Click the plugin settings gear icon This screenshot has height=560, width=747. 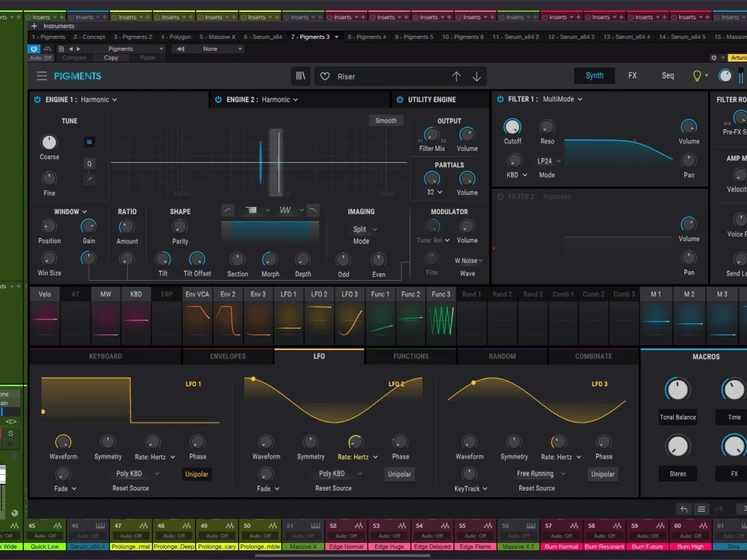[x=713, y=57]
